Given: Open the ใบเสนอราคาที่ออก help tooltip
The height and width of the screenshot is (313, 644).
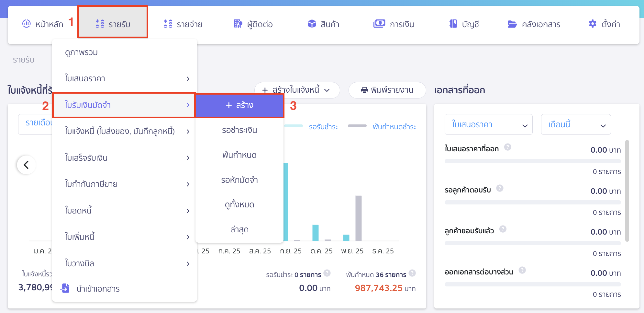Looking at the screenshot, I should click(x=507, y=147).
